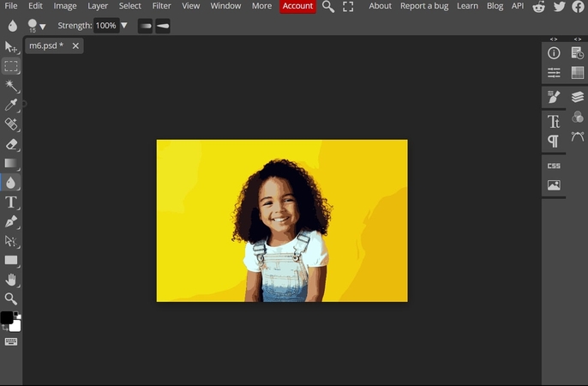This screenshot has height=386, width=588.
Task: Close the m6.psd document tab
Action: 75,45
